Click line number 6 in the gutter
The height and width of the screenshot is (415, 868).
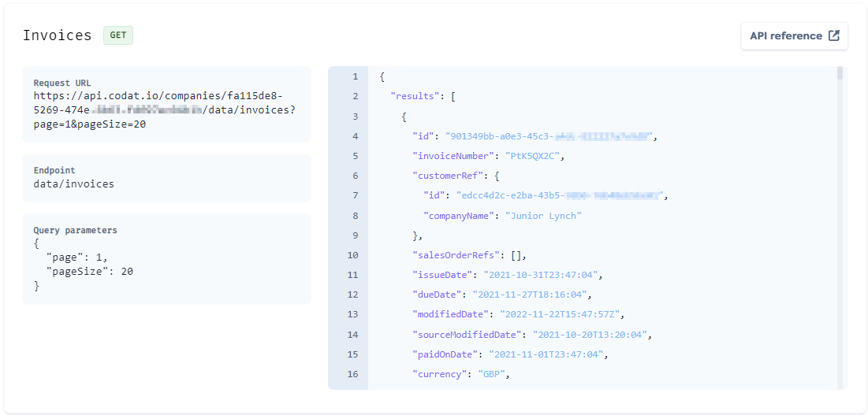click(355, 176)
